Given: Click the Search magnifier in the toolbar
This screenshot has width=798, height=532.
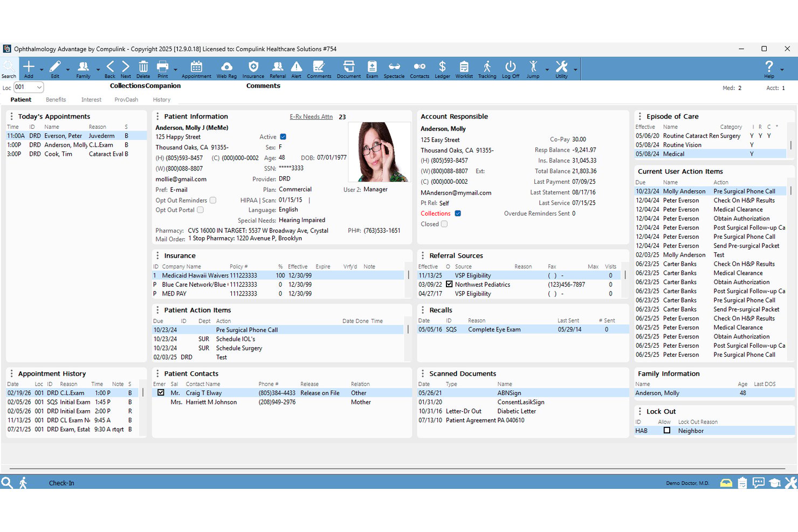Looking at the screenshot, I should pos(9,68).
